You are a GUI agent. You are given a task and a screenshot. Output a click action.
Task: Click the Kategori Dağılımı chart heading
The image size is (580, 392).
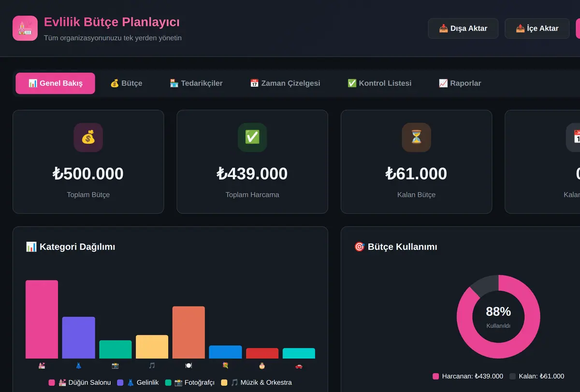[71, 247]
